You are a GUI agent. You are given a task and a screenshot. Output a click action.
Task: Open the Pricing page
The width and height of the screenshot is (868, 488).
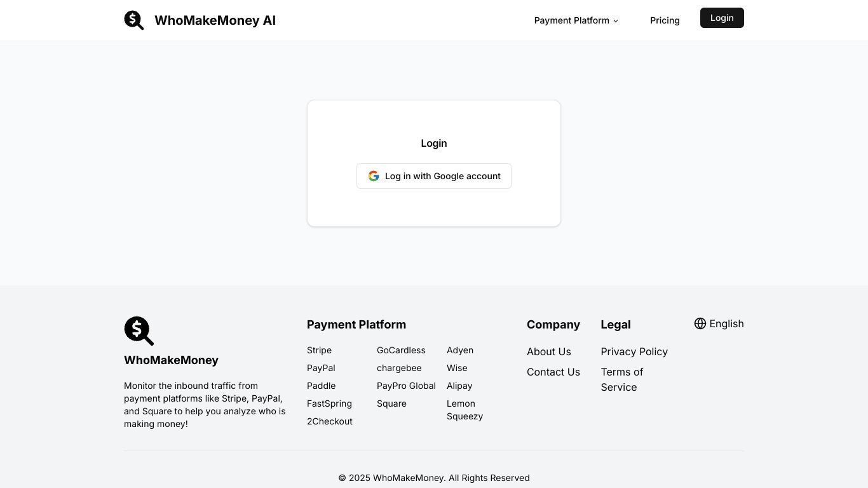click(665, 20)
